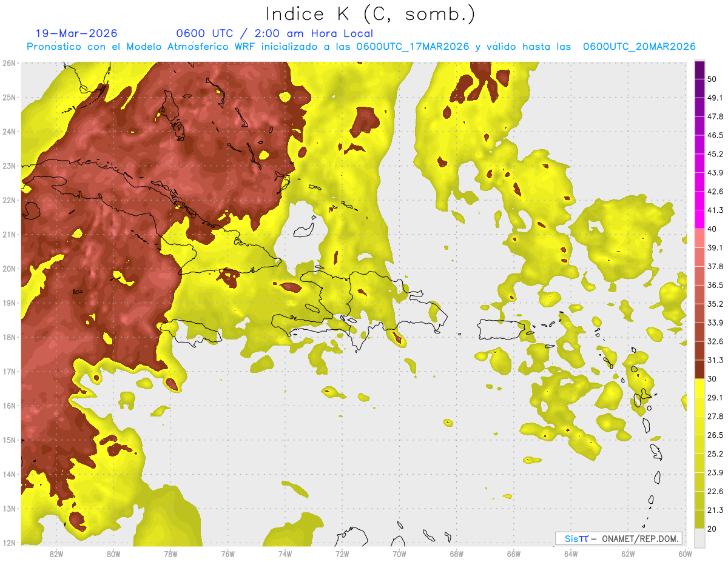Click the magenta swatch between 41.3 and 42.6
728x562 pixels.
pos(699,201)
